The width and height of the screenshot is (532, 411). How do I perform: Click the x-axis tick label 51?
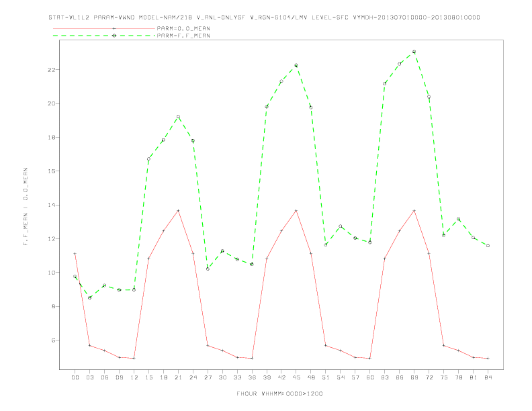coord(326,377)
